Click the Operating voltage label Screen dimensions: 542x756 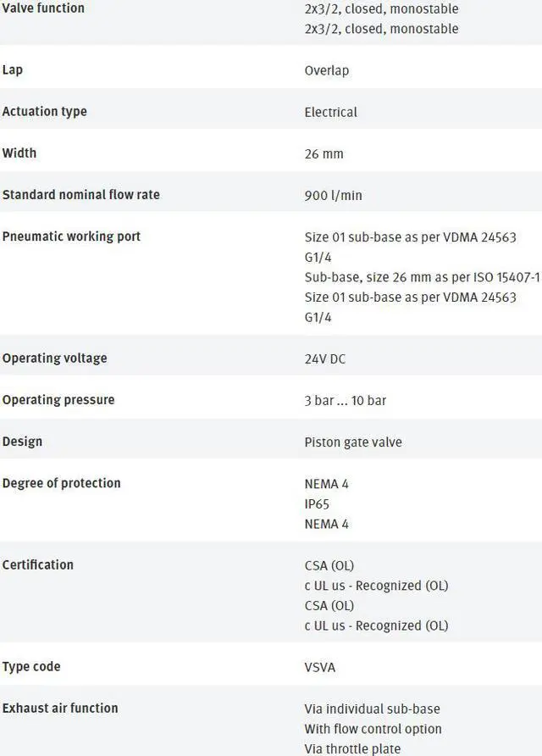[54, 359]
